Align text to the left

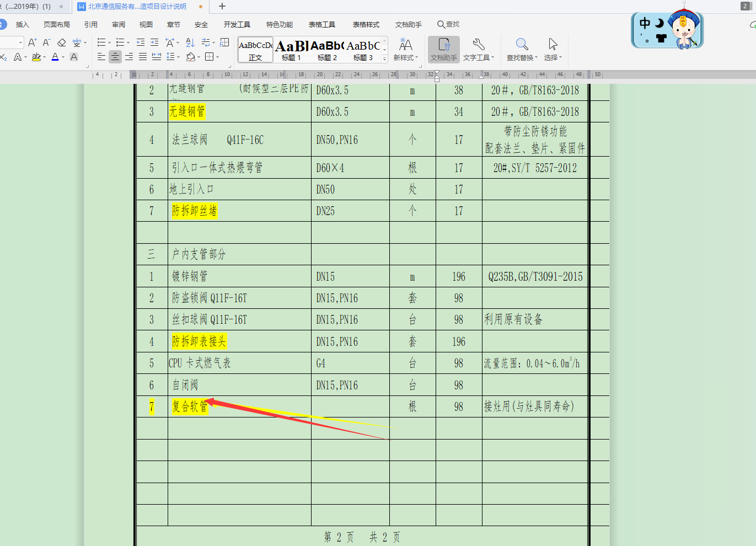pyautogui.click(x=101, y=57)
